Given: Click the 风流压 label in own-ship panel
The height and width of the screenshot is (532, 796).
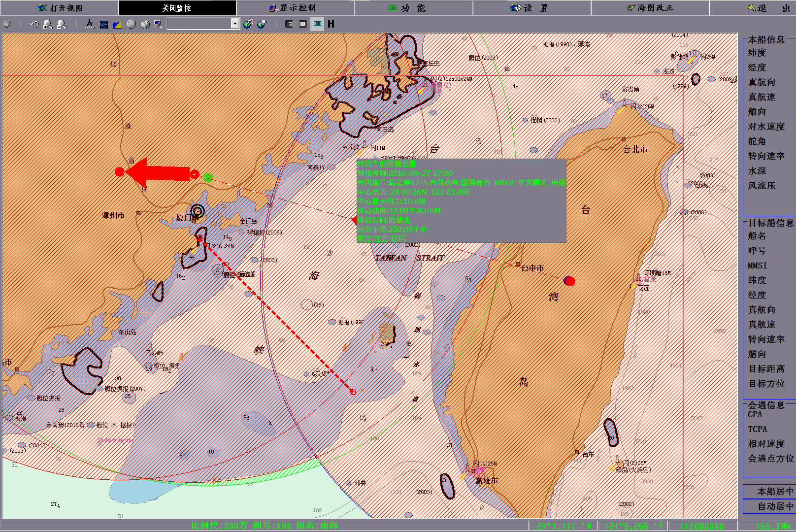Looking at the screenshot, I should click(762, 186).
